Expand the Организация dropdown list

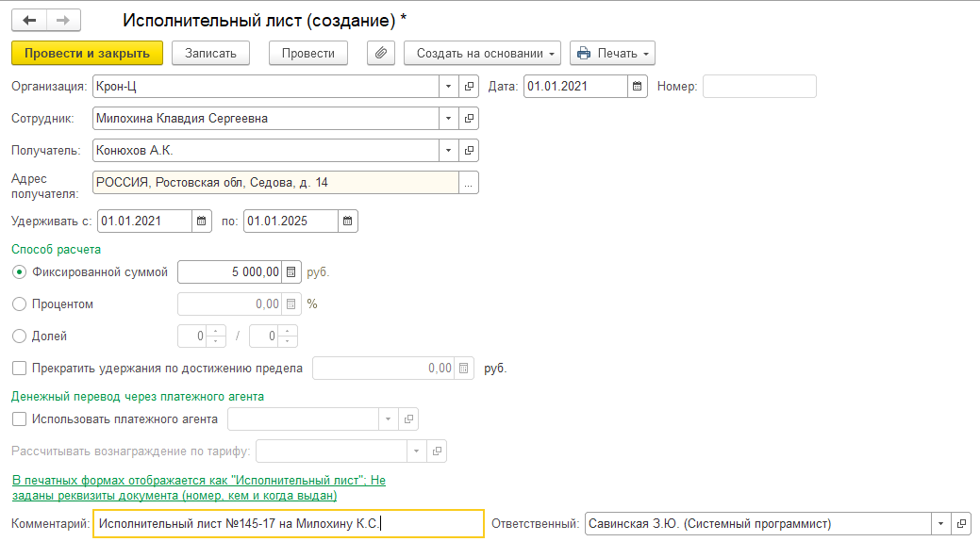click(448, 87)
